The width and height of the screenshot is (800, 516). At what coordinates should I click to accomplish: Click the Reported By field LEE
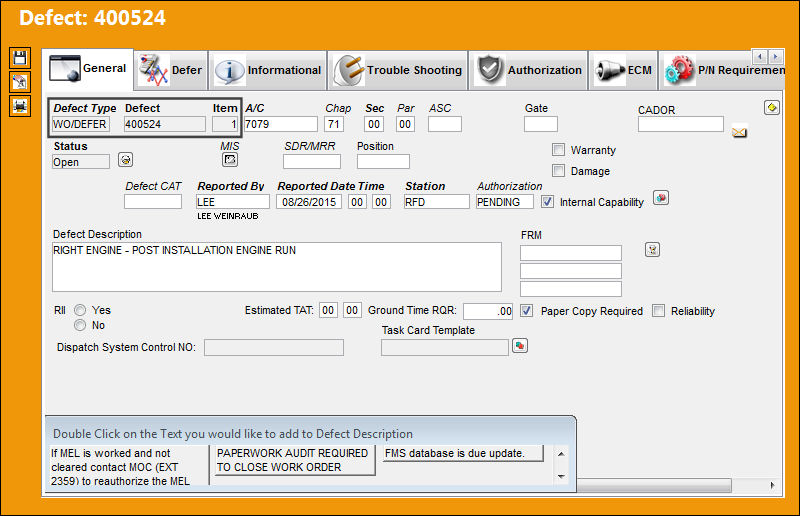click(x=233, y=202)
